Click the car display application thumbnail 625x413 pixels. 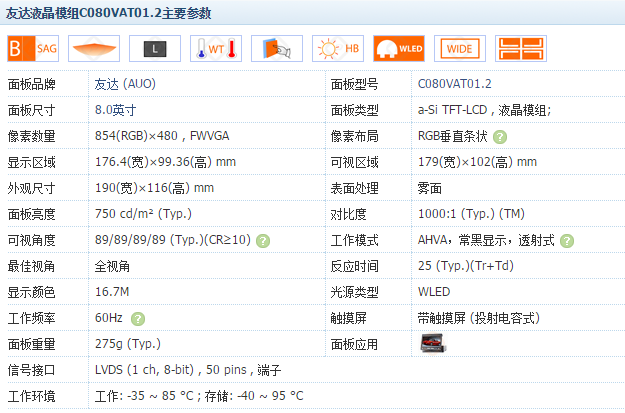[x=433, y=344]
